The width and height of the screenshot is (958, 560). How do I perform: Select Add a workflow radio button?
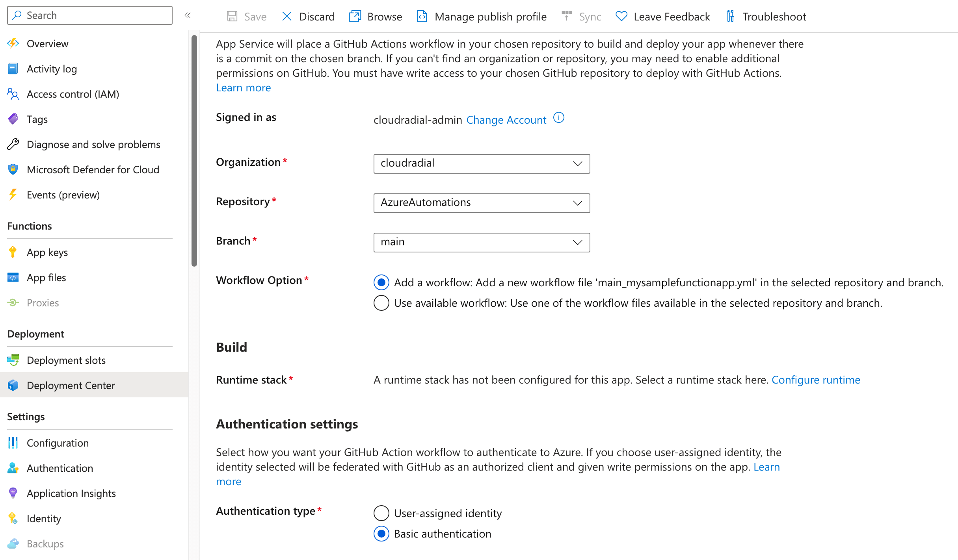381,282
